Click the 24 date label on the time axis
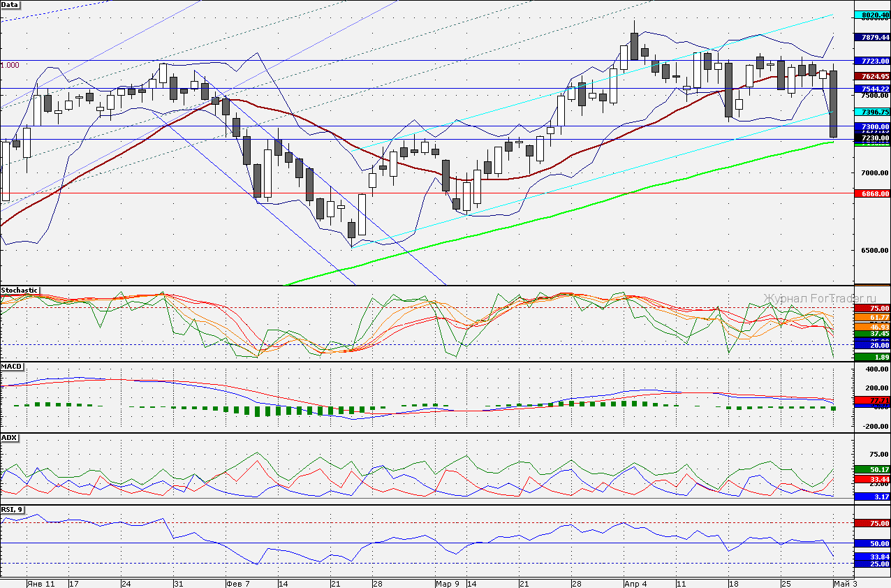 pyautogui.click(x=126, y=583)
